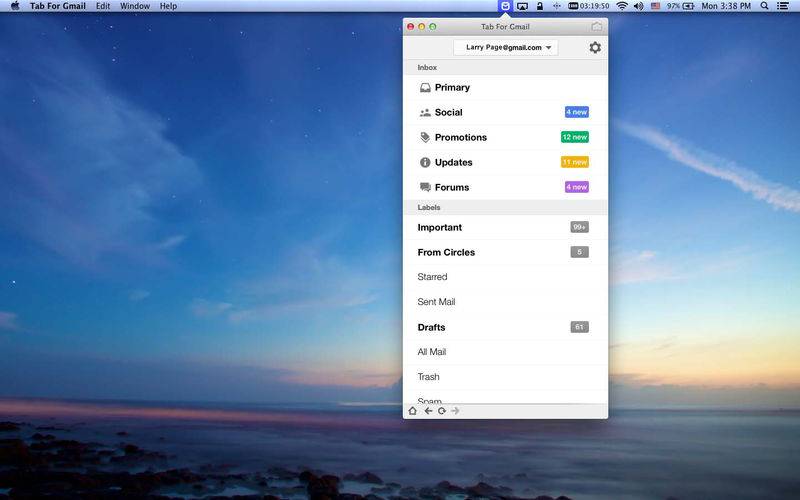Go back with the left arrow icon

tap(428, 411)
